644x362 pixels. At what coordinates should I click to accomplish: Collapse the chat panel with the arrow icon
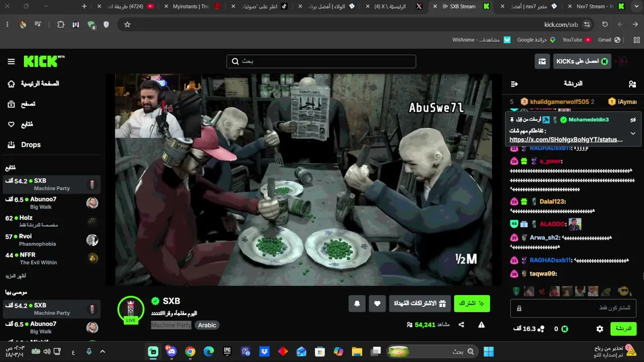coord(514,84)
